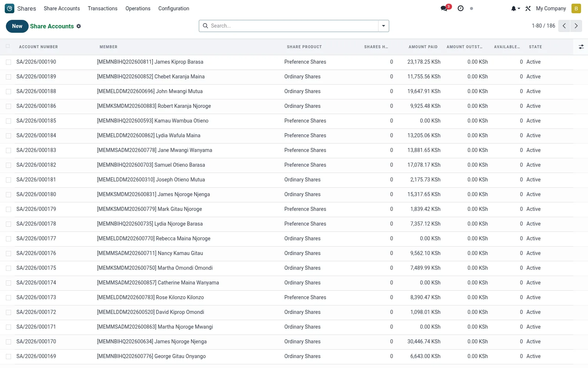588x368 pixels.
Task: Open the Configuration menu
Action: click(x=173, y=8)
